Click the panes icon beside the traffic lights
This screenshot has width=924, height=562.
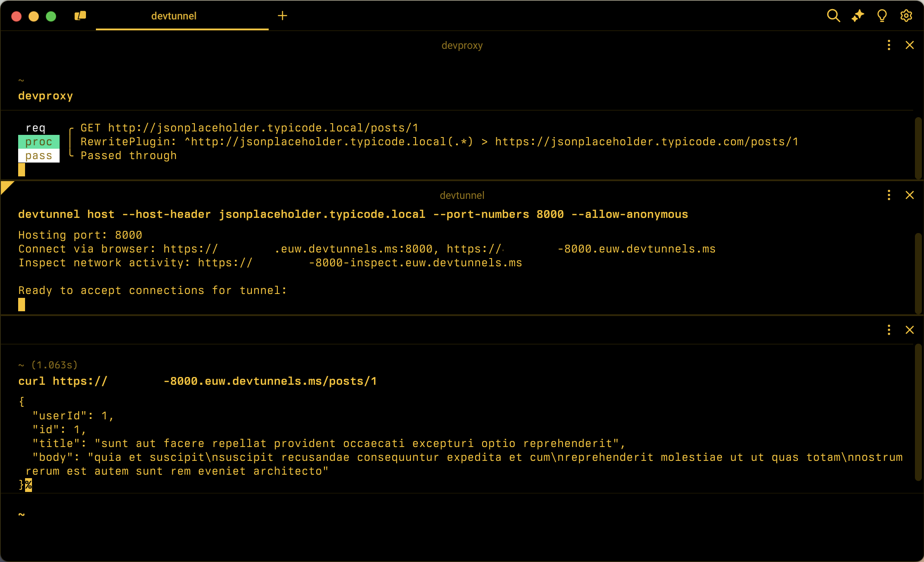[x=80, y=16]
